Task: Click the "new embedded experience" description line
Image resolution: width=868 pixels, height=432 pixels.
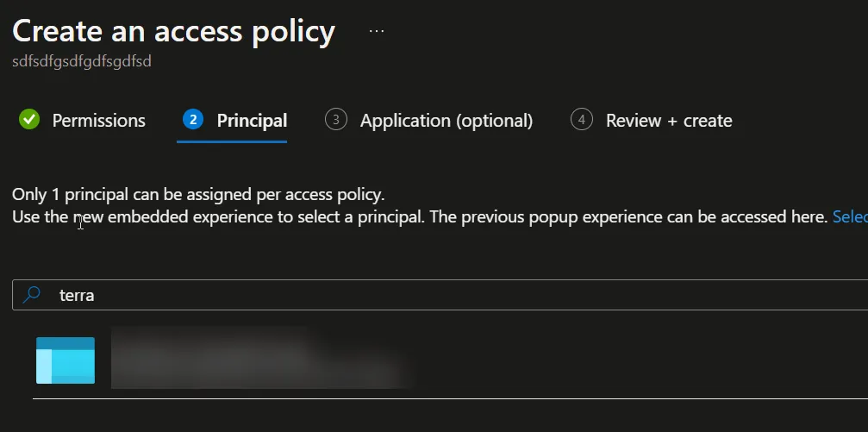Action: click(345, 217)
